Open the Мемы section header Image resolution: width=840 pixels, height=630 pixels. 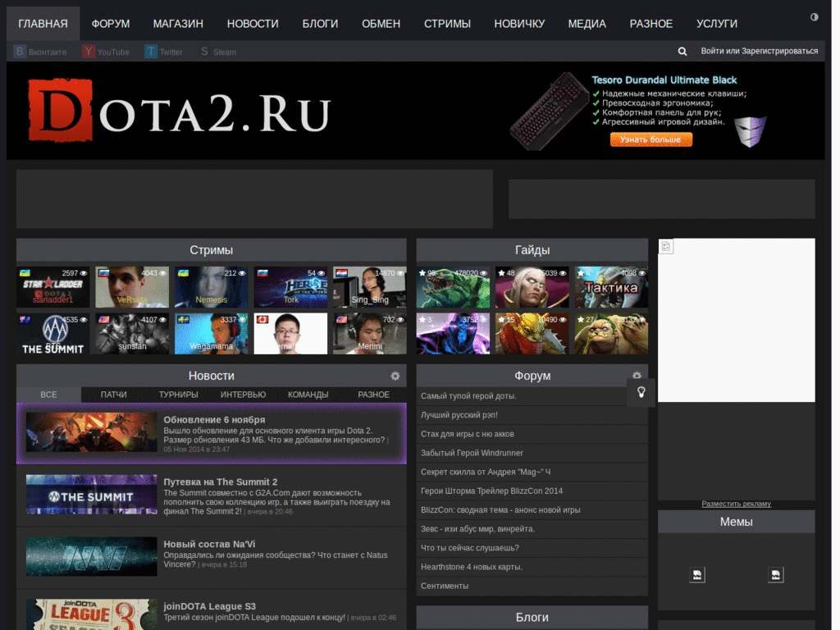(736, 522)
